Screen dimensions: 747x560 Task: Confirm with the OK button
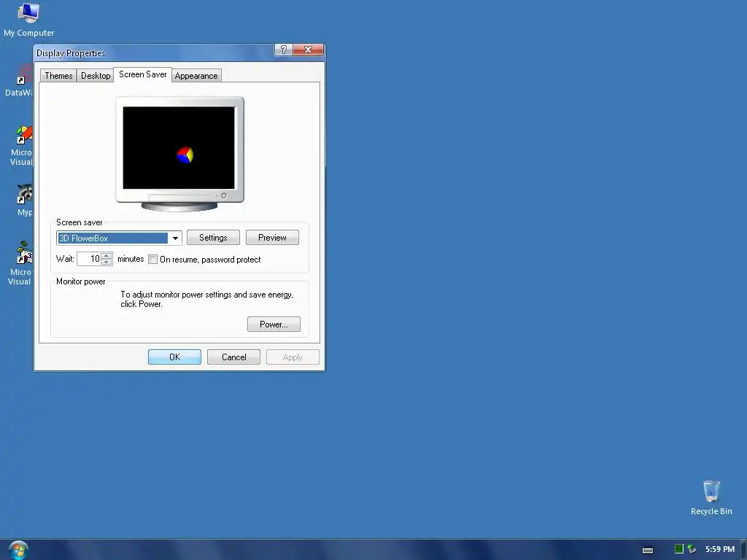(174, 357)
